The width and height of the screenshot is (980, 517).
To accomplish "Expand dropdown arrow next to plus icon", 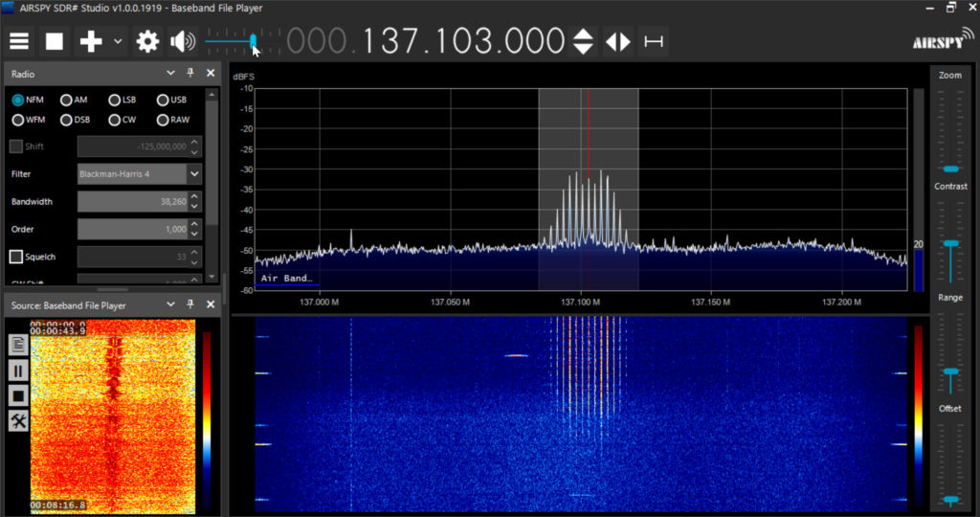I will [118, 41].
